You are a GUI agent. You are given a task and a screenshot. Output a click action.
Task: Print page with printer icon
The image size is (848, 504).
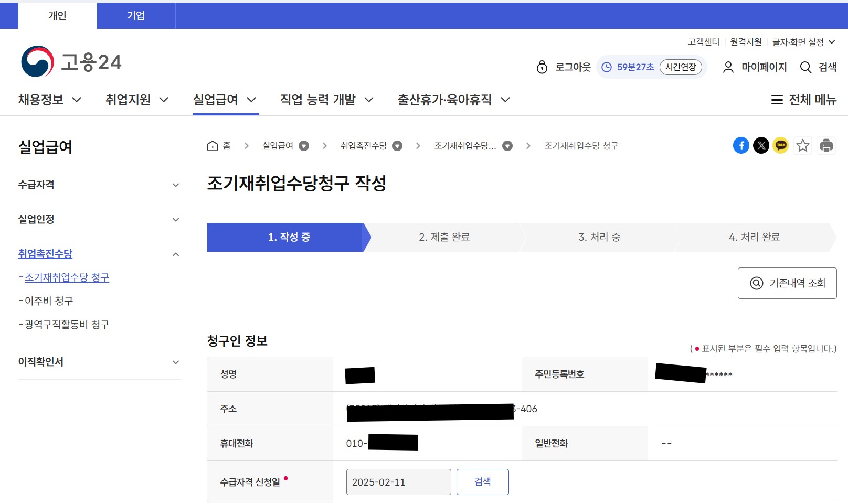(826, 145)
